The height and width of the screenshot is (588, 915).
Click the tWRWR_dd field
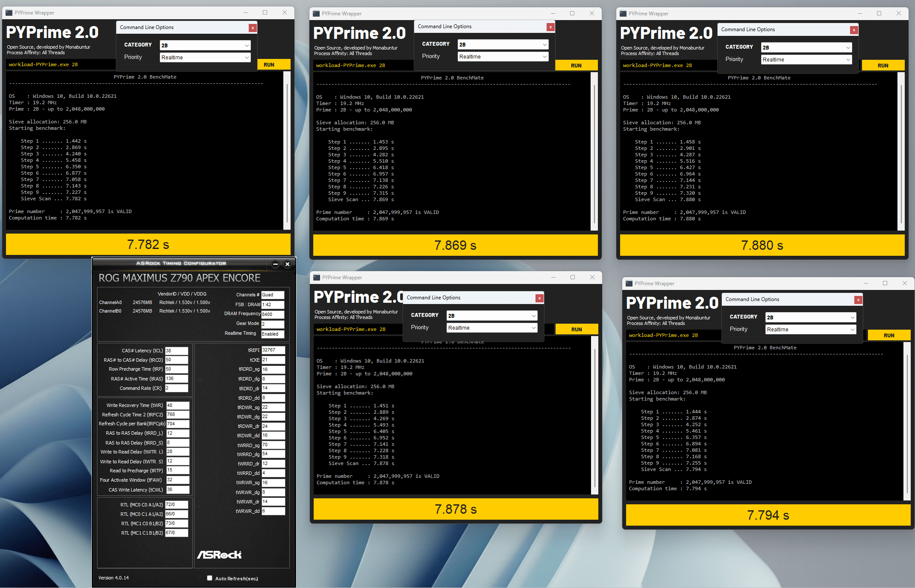pos(274,512)
